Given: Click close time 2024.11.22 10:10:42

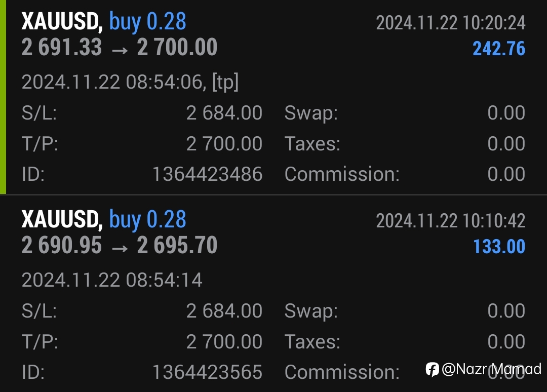Looking at the screenshot, I should pos(451,221).
